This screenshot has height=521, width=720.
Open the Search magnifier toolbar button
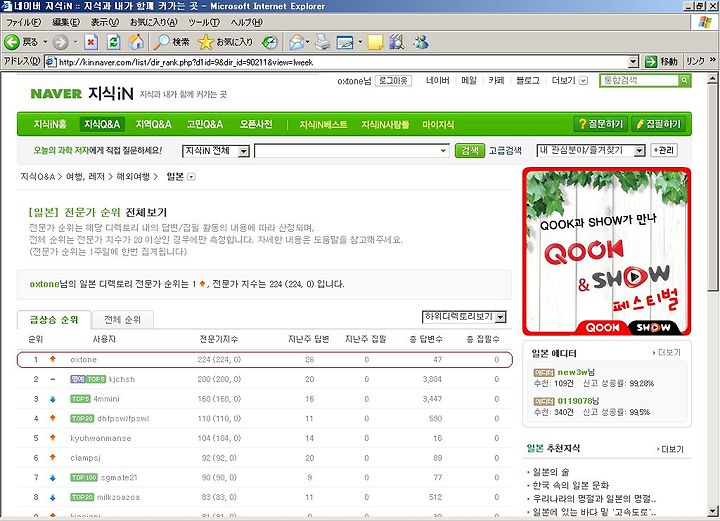click(171, 42)
